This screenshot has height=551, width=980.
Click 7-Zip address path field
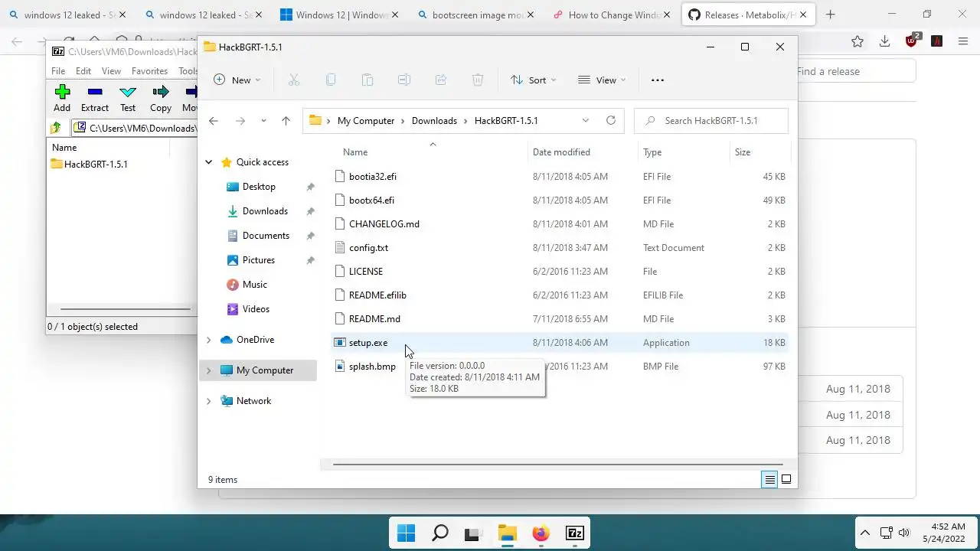coord(135,128)
